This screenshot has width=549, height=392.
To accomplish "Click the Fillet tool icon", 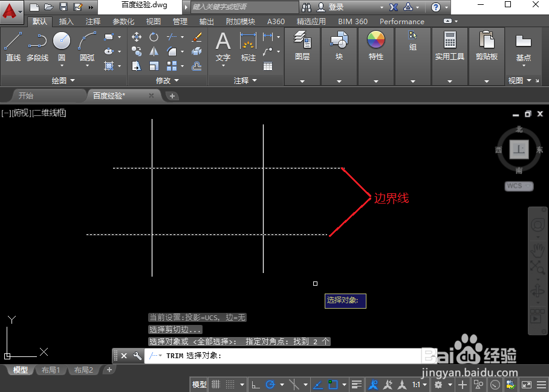I will point(172,51).
